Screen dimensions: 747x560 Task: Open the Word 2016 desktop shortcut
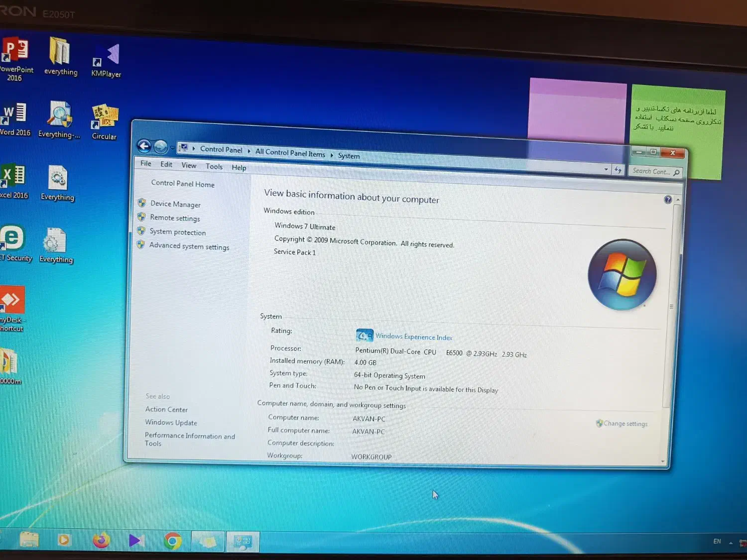coord(14,119)
